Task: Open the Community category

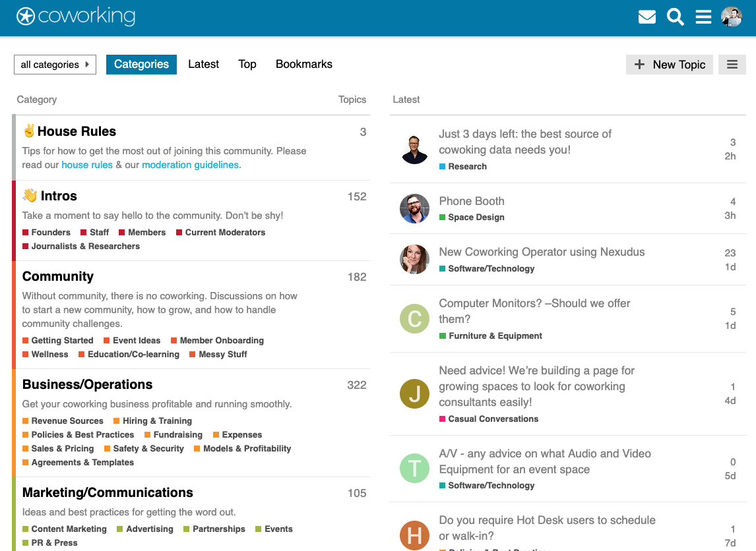Action: click(58, 276)
